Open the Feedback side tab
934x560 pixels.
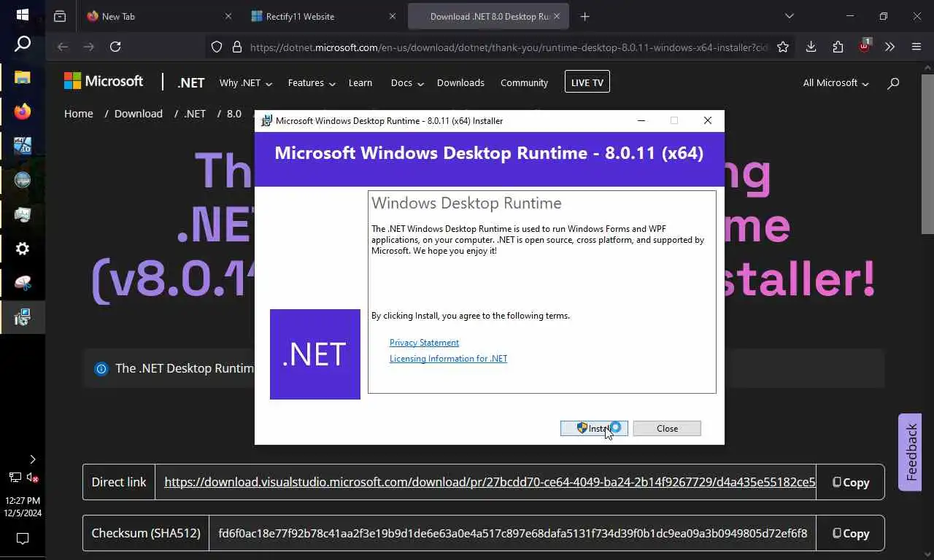910,453
